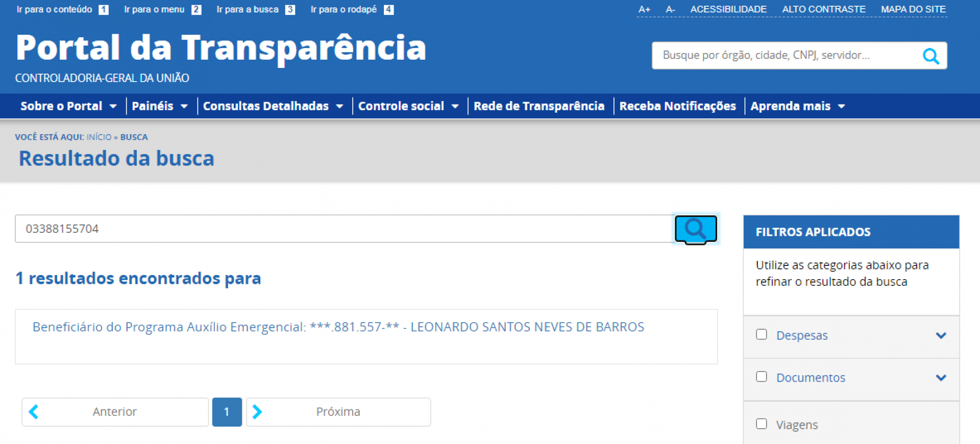Increase font size with A+

pyautogui.click(x=644, y=9)
